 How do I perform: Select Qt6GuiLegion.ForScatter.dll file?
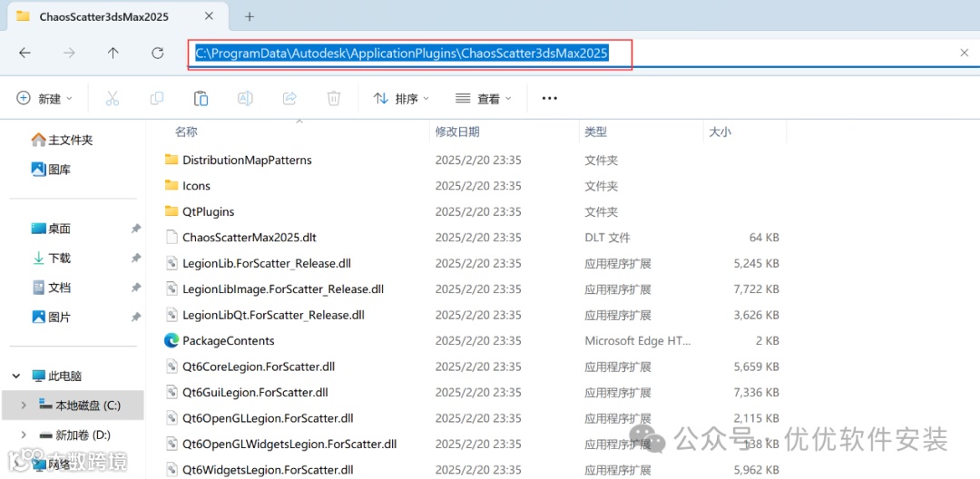point(255,393)
